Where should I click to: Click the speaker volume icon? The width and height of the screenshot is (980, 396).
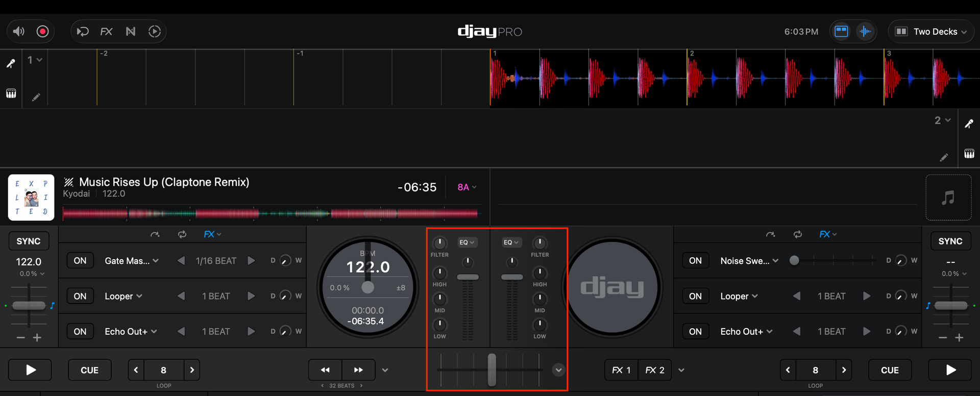click(x=19, y=32)
